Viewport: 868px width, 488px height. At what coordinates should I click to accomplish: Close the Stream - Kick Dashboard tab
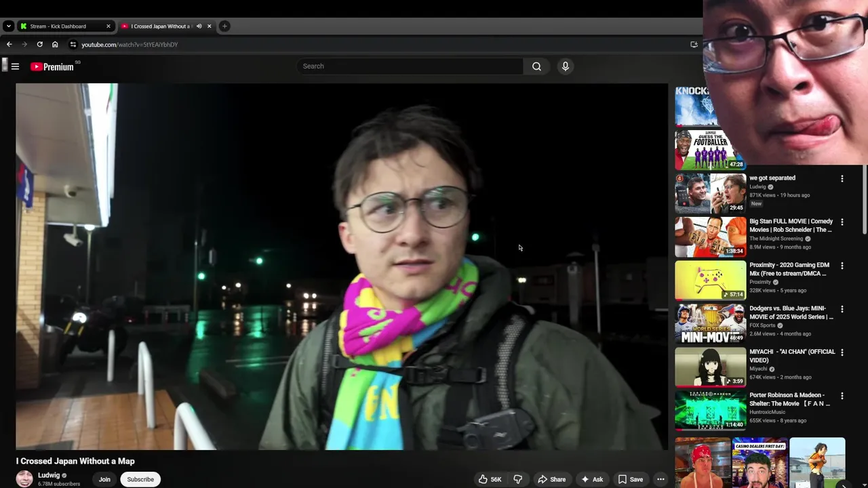tap(108, 26)
